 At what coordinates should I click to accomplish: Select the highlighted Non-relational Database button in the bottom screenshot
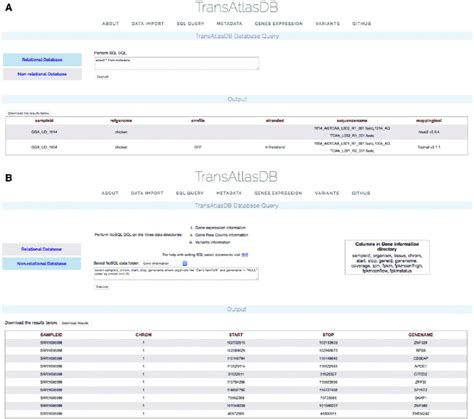pos(42,264)
